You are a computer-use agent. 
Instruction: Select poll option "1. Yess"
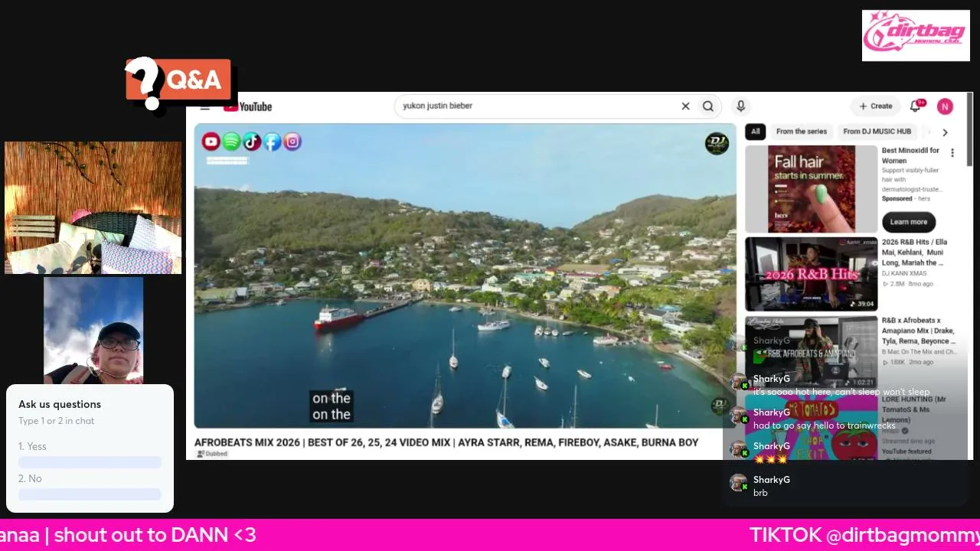pos(32,446)
